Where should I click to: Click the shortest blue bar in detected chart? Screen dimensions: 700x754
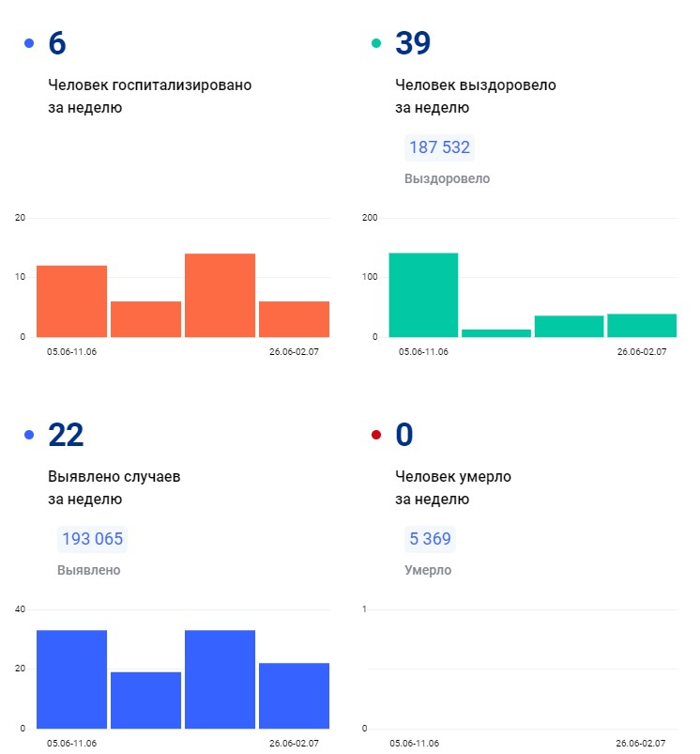(x=145, y=700)
